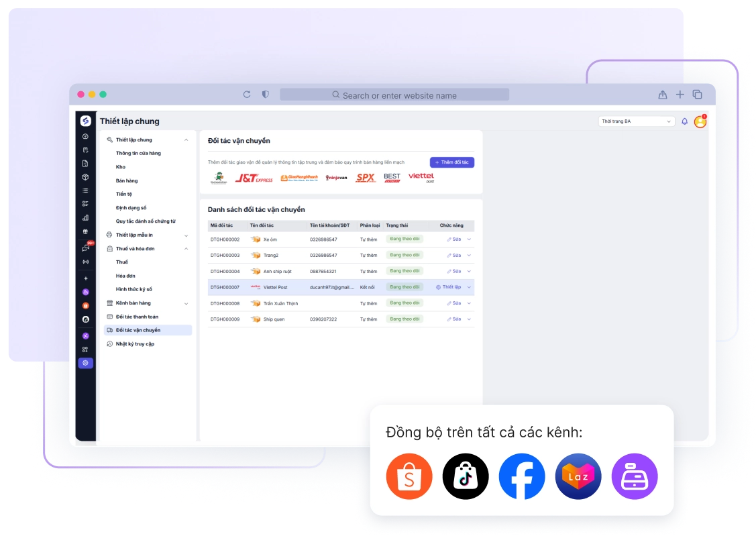
Task: Click the DTGH000007 partner code cell
Action: coord(225,287)
